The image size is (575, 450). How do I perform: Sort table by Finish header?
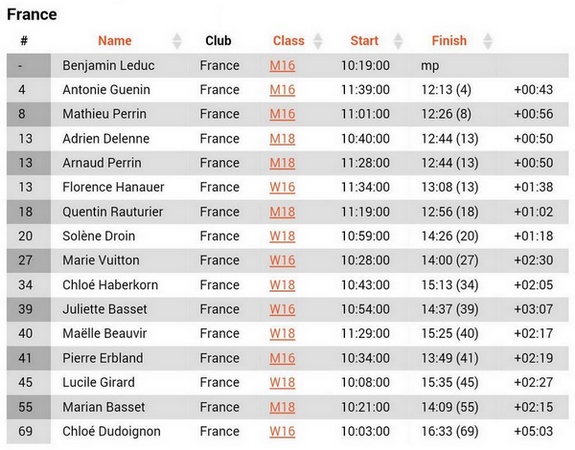449,40
